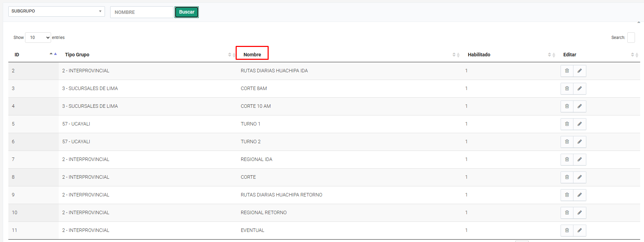
Task: Open the show entries count dropdown
Action: tap(38, 38)
